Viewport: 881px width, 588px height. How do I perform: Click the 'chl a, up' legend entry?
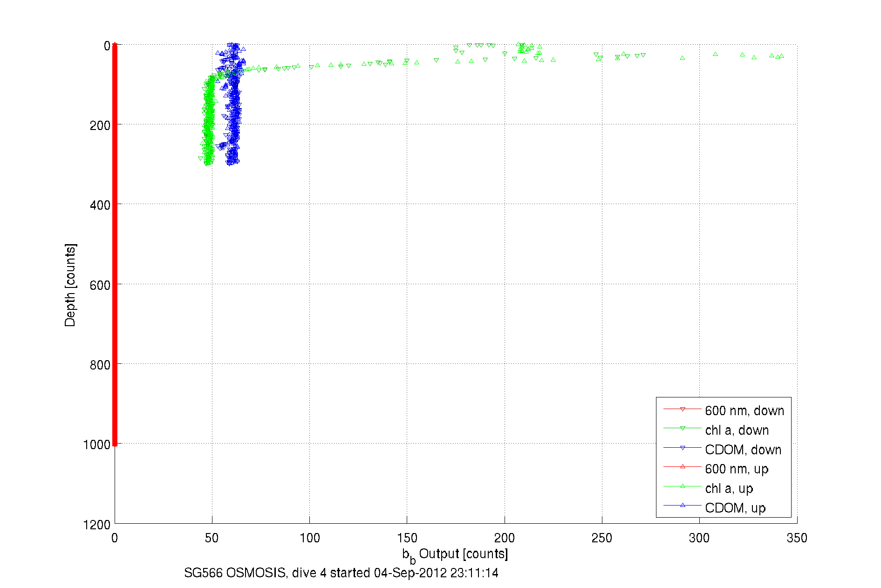click(708, 488)
